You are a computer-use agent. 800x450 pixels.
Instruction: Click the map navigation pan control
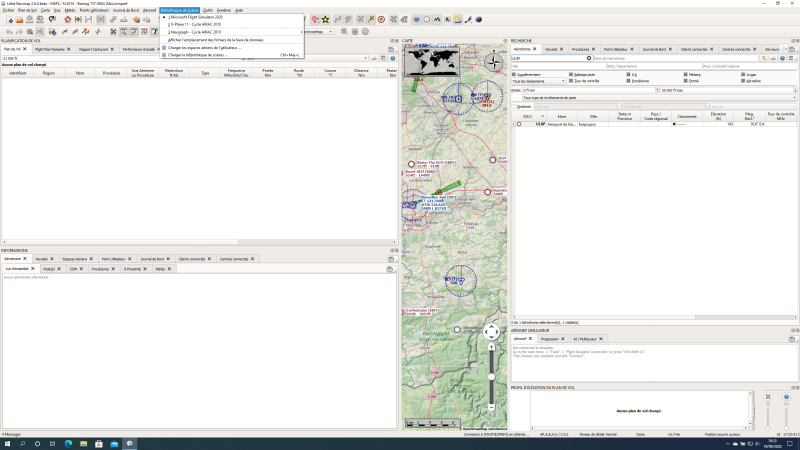491,332
